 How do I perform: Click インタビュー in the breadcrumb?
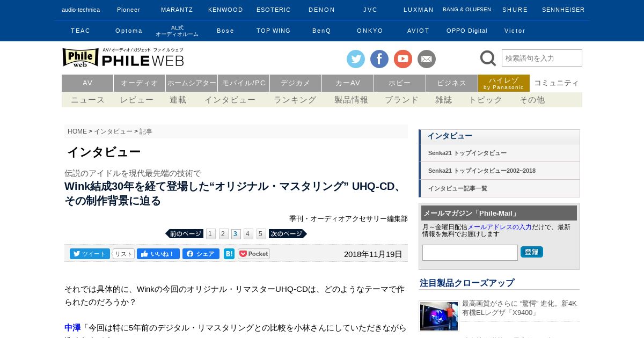[x=113, y=131]
